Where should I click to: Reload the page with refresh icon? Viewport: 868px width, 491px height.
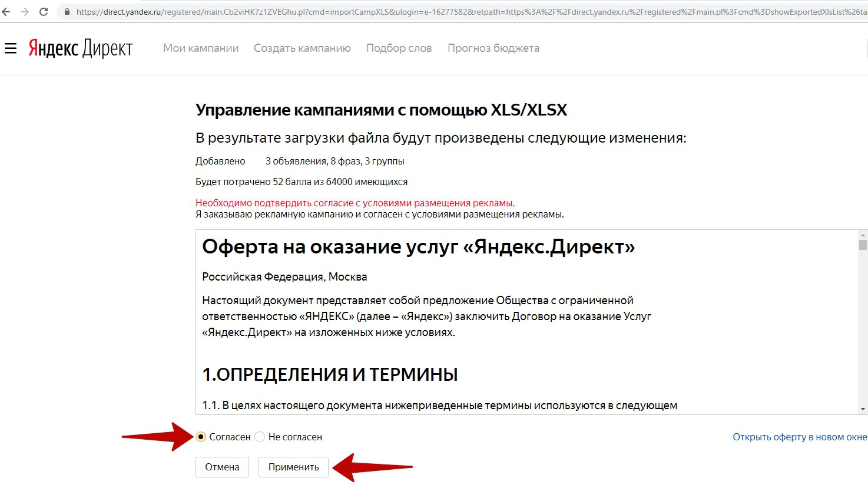44,12
